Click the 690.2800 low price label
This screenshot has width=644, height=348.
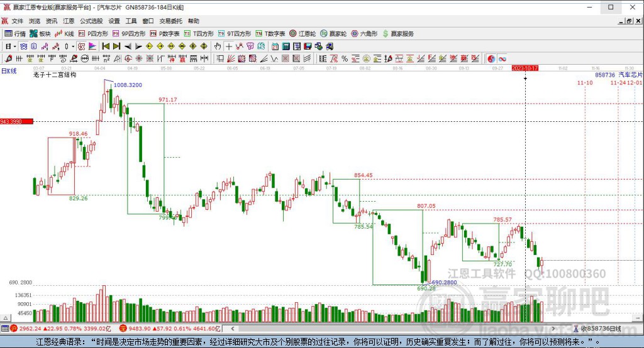click(445, 282)
